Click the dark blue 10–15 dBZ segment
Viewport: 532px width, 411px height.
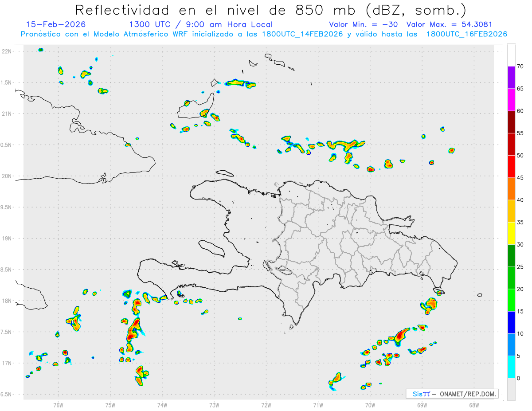point(511,322)
